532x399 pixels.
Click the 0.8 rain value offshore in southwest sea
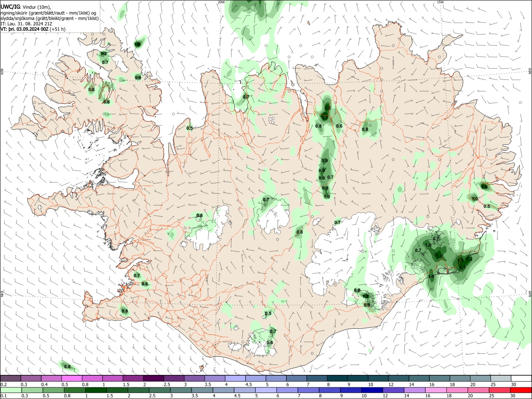67,367
